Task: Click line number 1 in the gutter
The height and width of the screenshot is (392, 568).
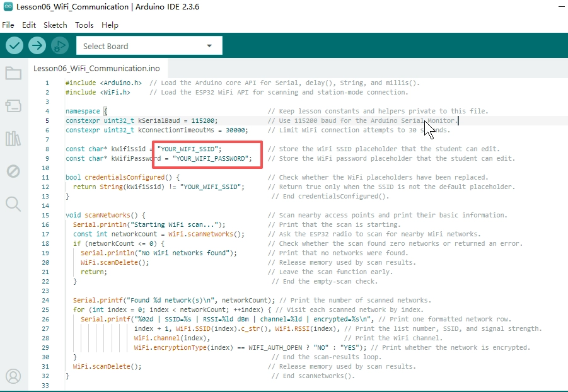Action: [47, 83]
